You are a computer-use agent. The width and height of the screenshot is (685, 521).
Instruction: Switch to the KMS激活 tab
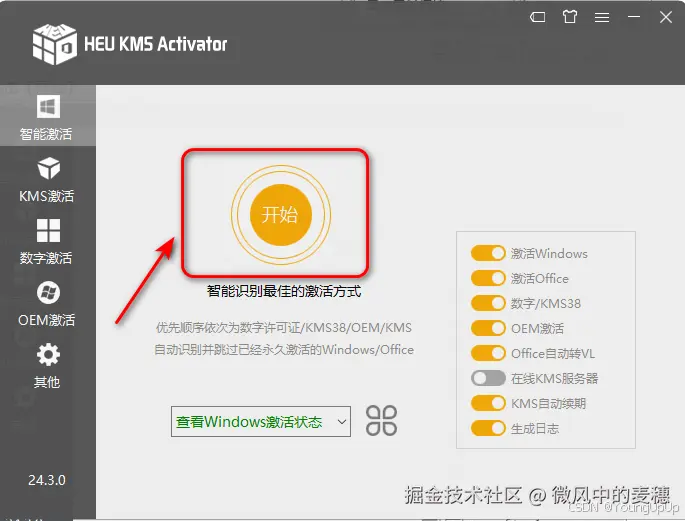(x=47, y=179)
